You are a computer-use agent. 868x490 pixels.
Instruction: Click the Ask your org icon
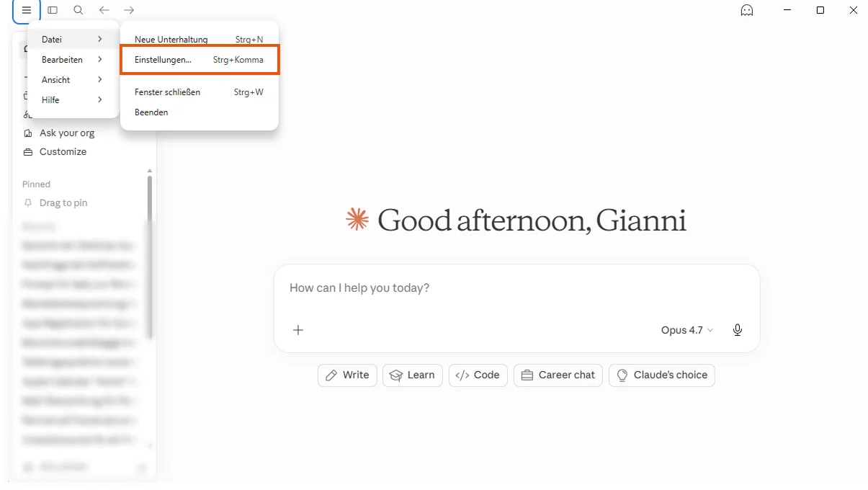pyautogui.click(x=28, y=133)
